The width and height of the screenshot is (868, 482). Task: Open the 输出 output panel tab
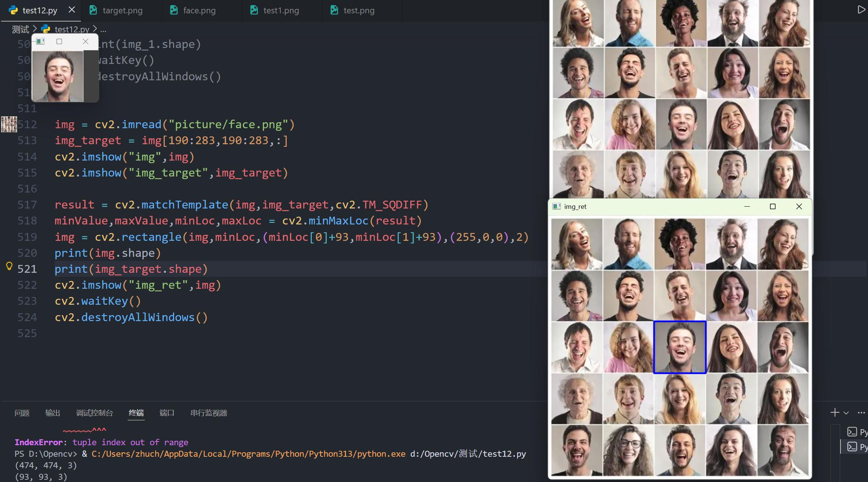click(x=52, y=413)
